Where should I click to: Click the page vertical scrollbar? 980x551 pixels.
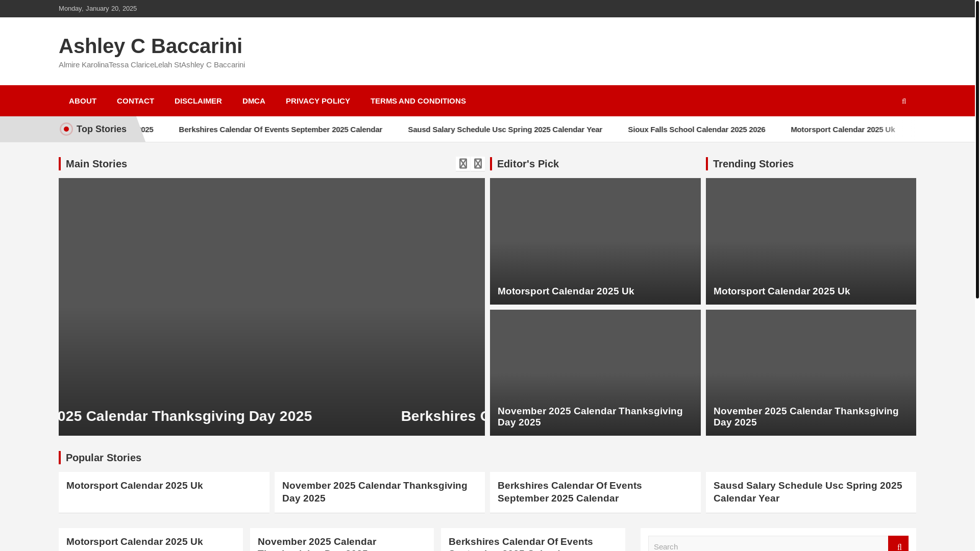[977, 149]
